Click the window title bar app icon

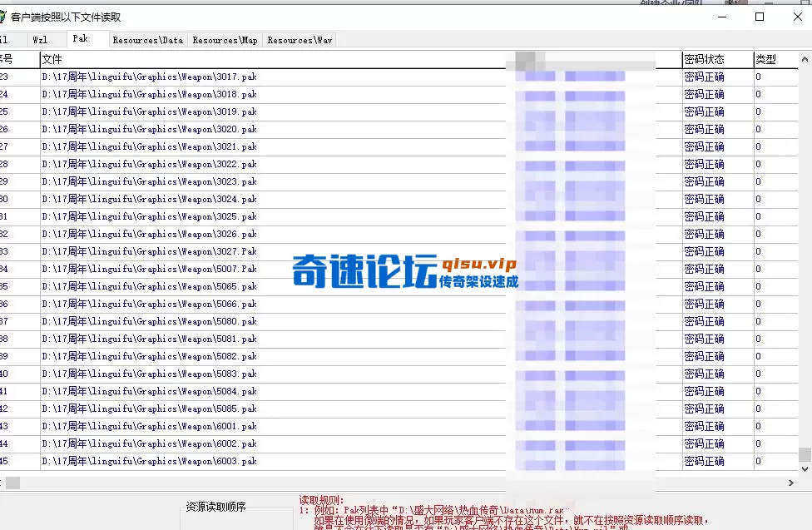2,17
